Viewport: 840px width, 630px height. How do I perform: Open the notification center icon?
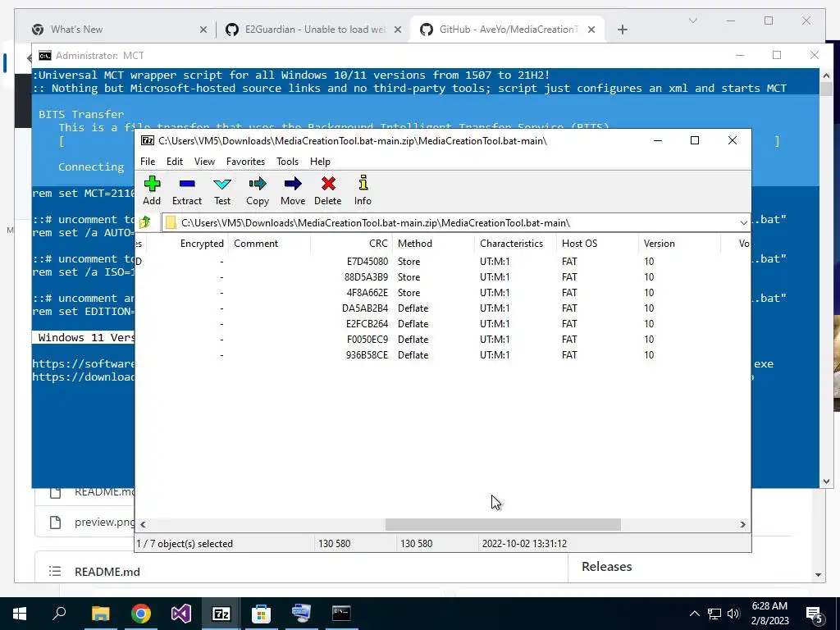(815, 614)
